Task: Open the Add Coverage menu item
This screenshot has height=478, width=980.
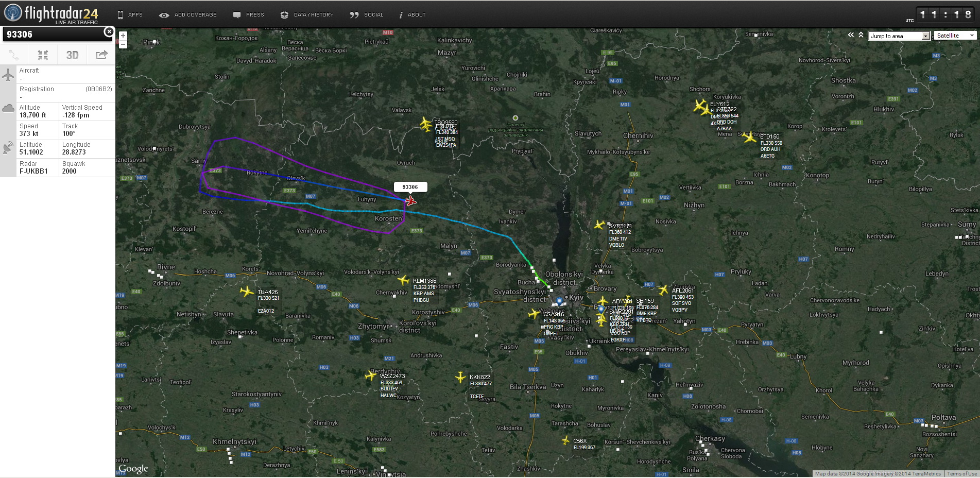Action: click(188, 15)
